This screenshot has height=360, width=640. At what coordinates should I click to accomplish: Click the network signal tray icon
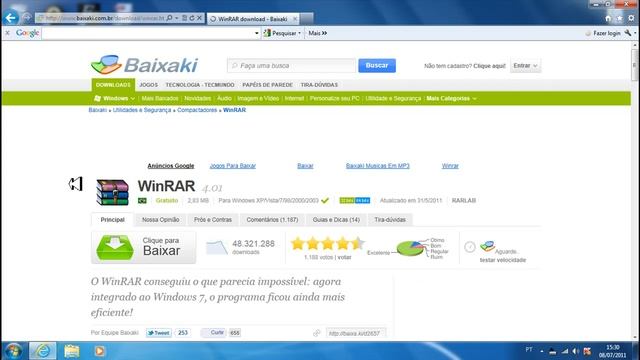565,351
